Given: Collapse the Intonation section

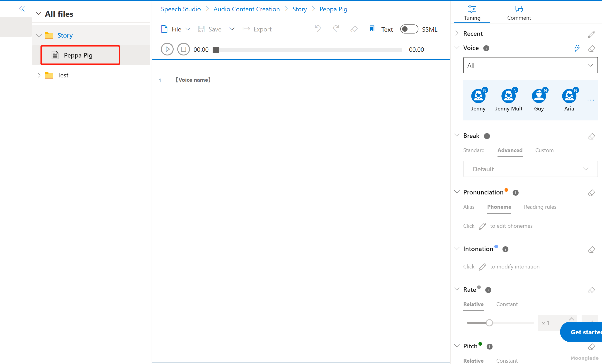Looking at the screenshot, I should [457, 249].
